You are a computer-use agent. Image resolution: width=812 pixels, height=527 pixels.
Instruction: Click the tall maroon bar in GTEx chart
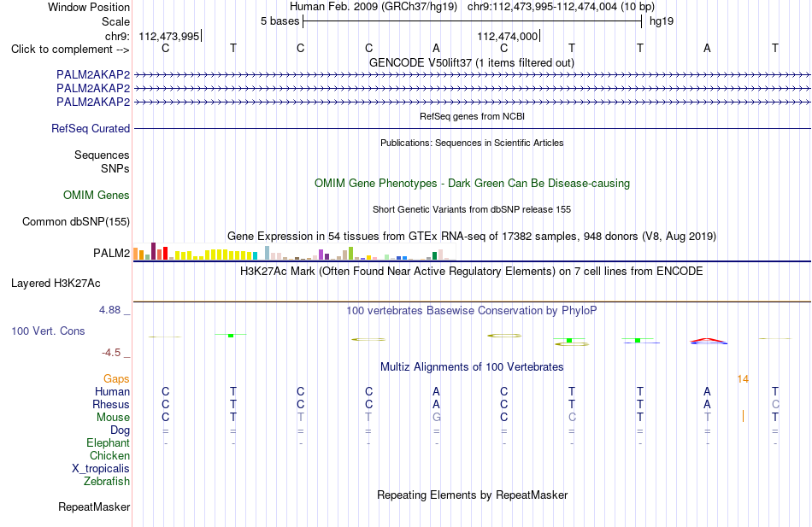coord(153,251)
